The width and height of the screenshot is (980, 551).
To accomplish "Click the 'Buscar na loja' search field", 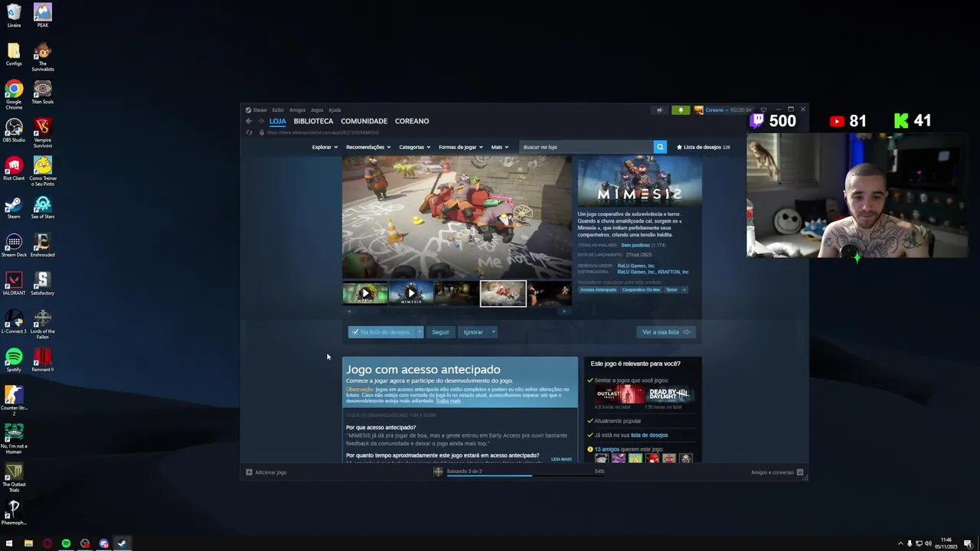I will 586,147.
